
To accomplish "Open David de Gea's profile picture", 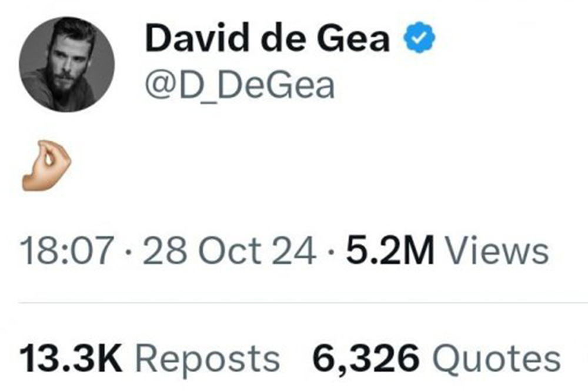I will pyautogui.click(x=66, y=64).
